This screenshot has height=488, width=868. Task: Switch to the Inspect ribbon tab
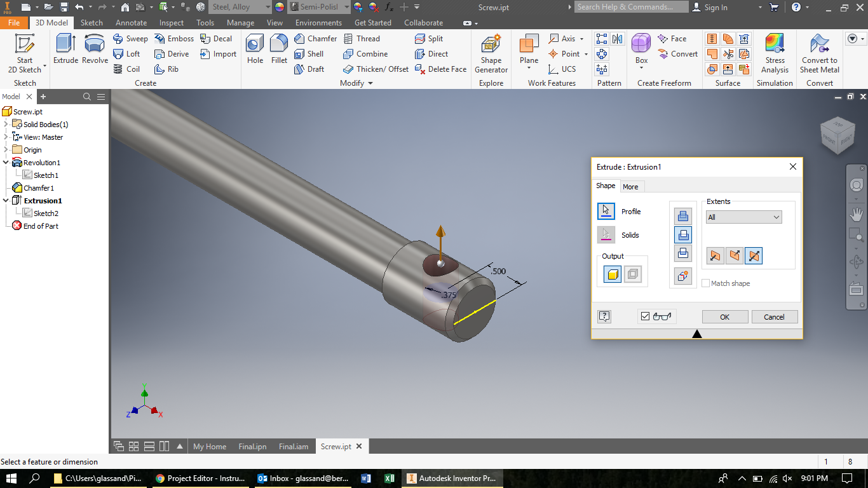172,22
